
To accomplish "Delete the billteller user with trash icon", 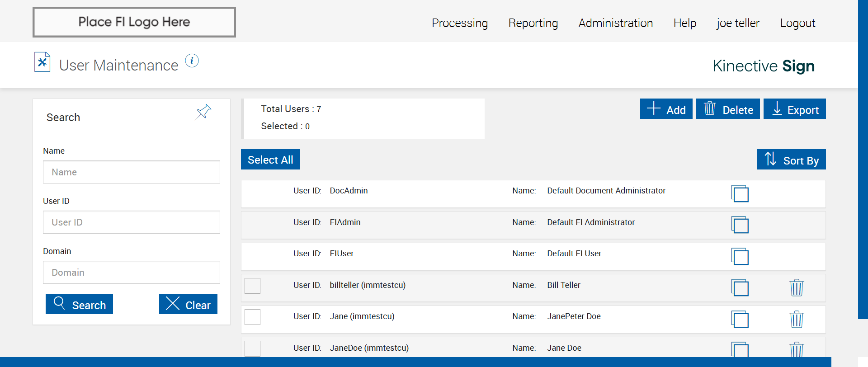I will coord(796,287).
